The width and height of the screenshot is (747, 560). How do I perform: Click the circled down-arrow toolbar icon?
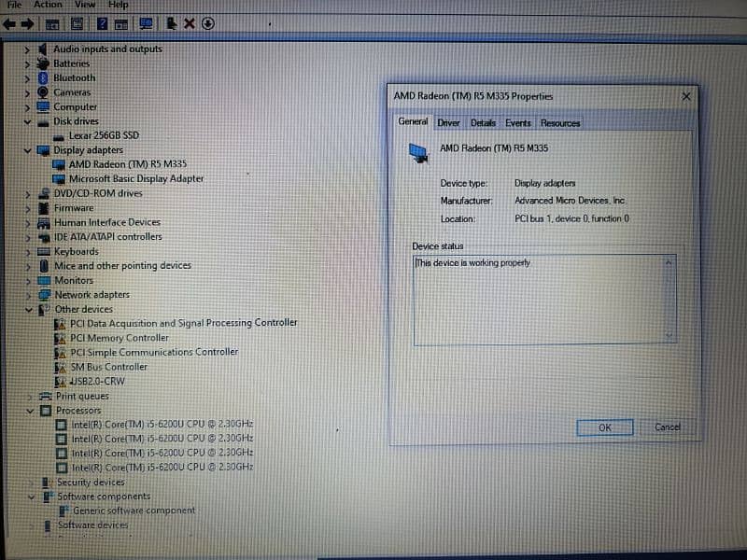[x=207, y=23]
